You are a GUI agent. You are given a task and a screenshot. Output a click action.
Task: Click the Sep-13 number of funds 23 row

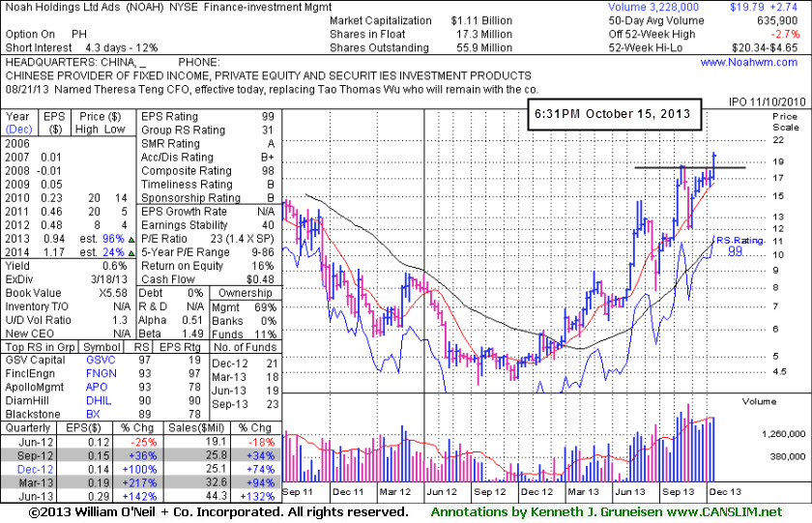(245, 404)
